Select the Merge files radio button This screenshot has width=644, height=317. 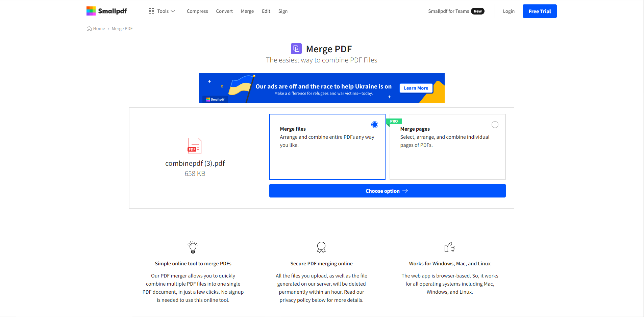374,125
